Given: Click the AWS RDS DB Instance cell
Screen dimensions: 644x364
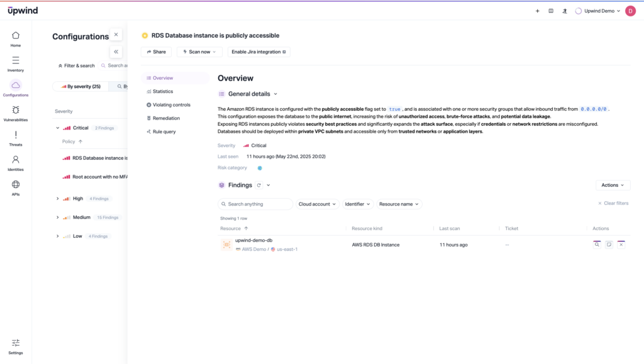Looking at the screenshot, I should pyautogui.click(x=375, y=245).
